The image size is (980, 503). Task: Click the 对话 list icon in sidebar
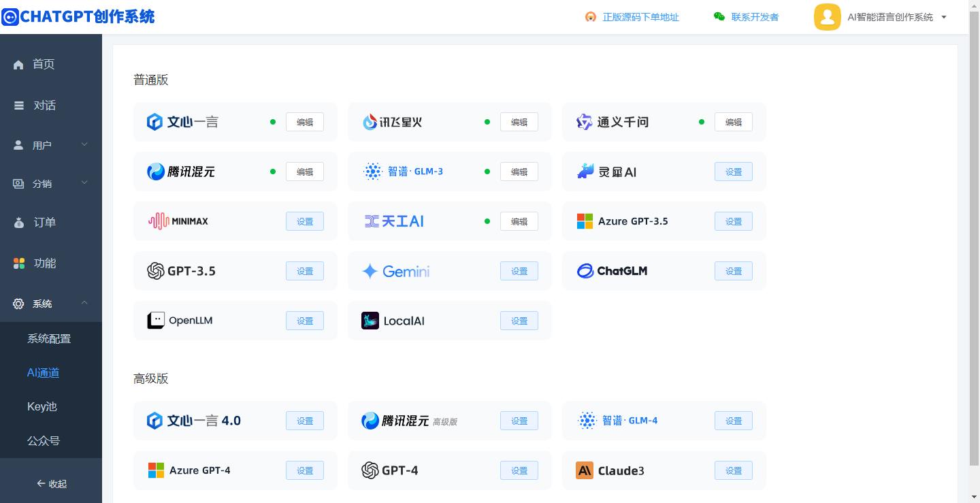point(19,106)
